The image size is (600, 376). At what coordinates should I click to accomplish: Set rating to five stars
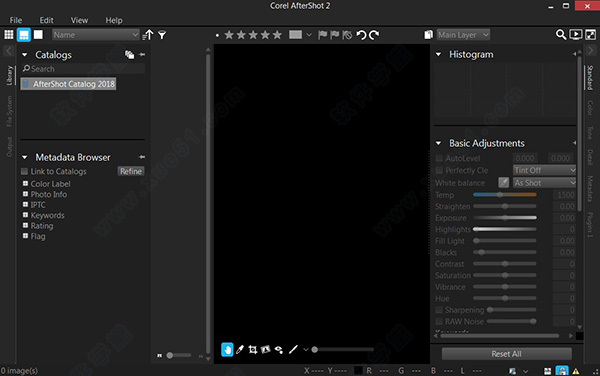tap(277, 35)
